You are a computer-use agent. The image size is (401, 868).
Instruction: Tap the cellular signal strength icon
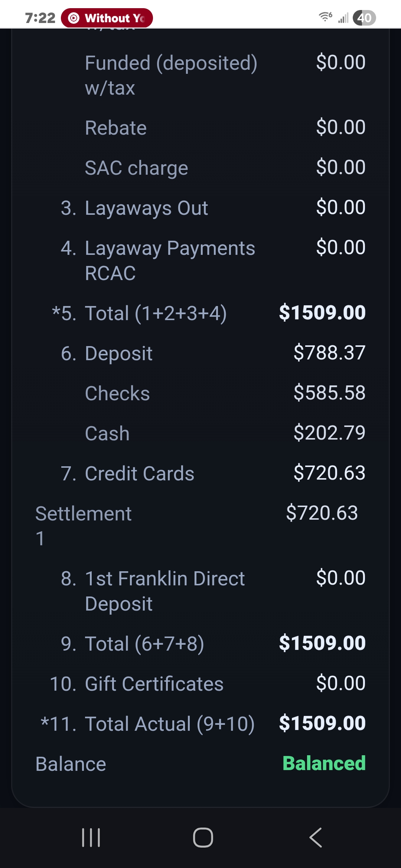tap(343, 18)
